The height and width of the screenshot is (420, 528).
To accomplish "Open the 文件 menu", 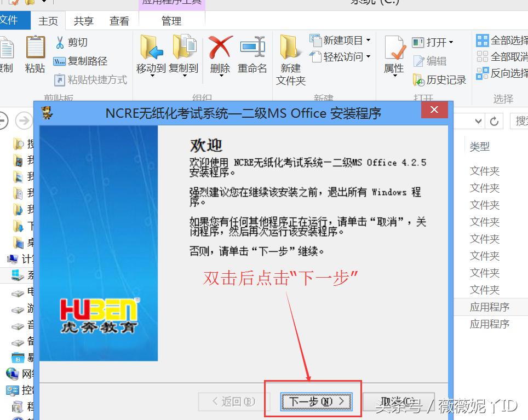I will tap(13, 20).
